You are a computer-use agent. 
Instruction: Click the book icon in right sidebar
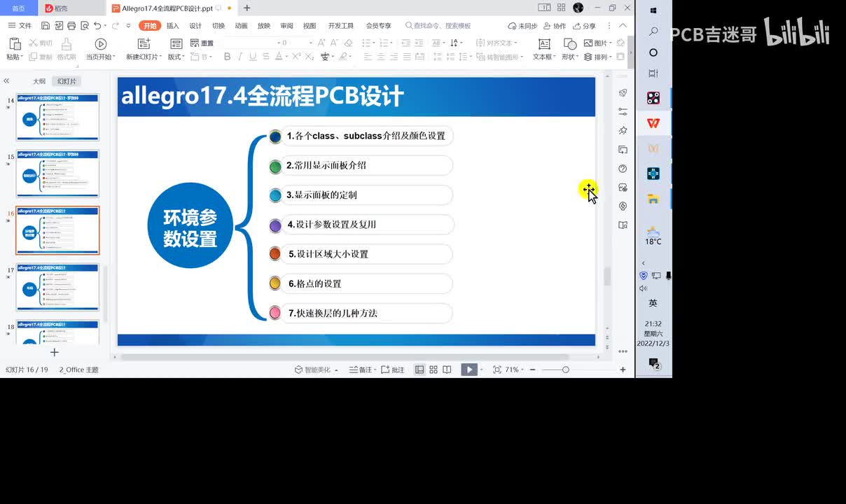(623, 225)
